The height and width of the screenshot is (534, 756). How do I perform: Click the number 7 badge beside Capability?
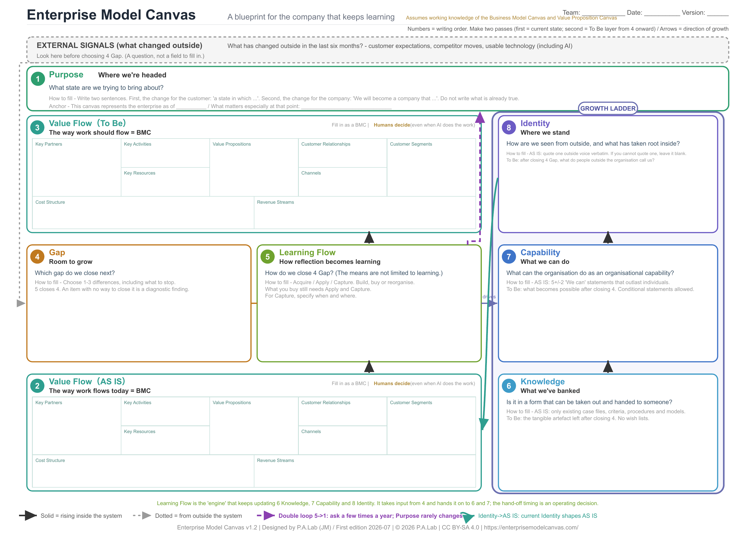(x=509, y=257)
